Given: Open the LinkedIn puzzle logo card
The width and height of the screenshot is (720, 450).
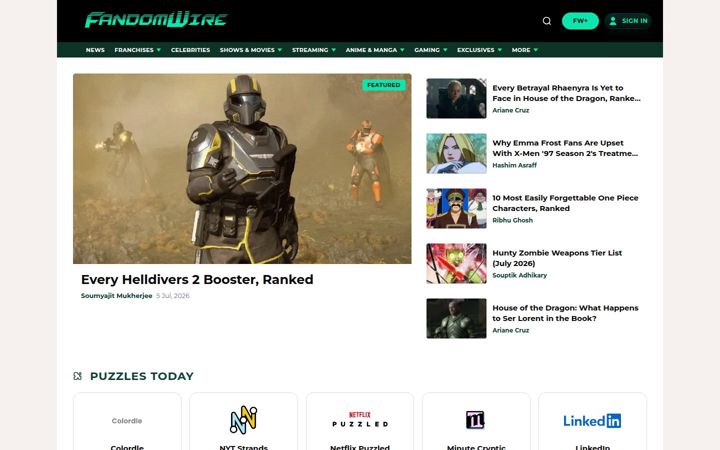Looking at the screenshot, I should click(592, 421).
